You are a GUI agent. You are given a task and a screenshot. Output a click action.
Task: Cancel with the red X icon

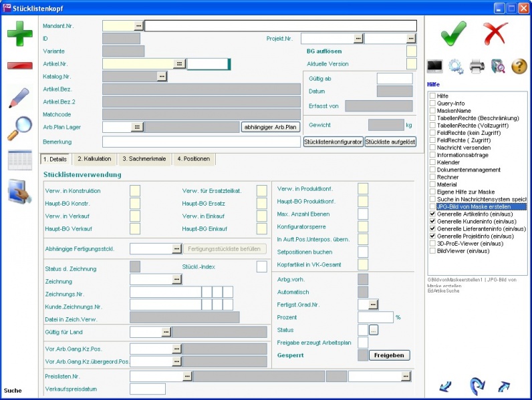(x=496, y=33)
